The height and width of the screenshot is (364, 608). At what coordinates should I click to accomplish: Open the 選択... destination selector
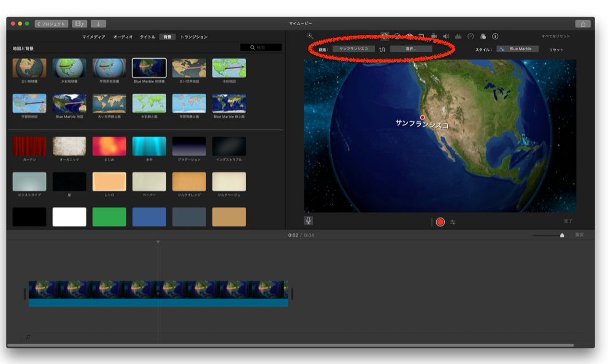pyautogui.click(x=411, y=49)
